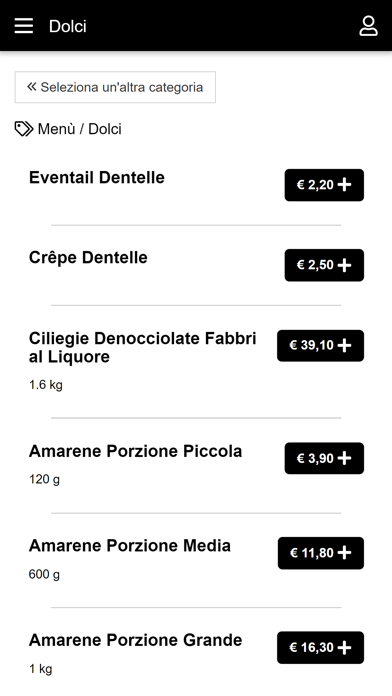Click the Dolci header title
This screenshot has height=696, width=392.
(67, 26)
